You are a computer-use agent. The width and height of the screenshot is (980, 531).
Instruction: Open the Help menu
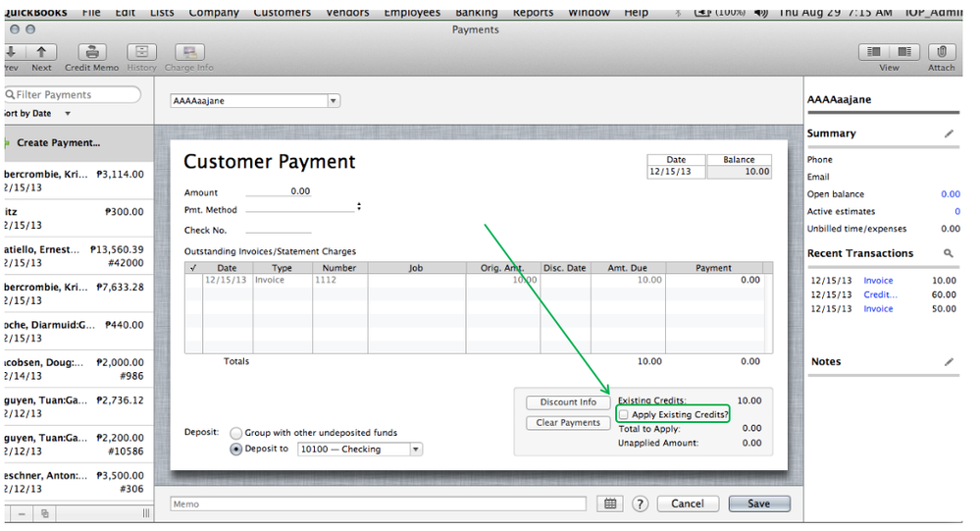637,12
